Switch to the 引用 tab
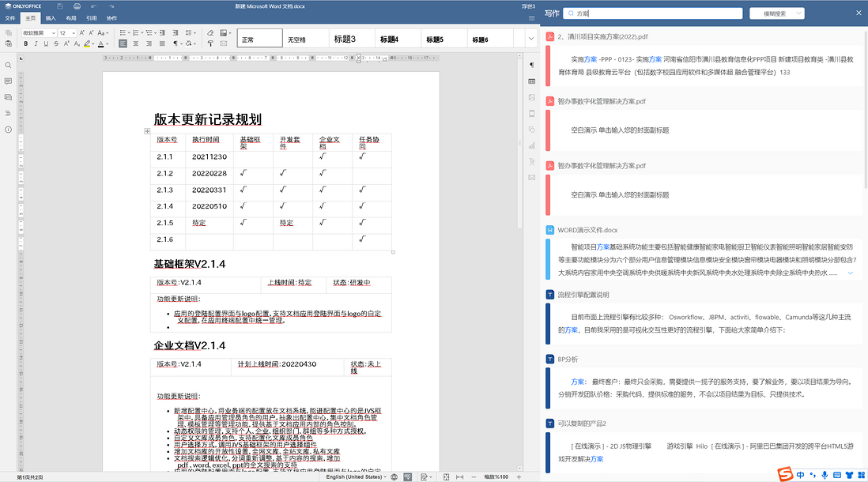The image size is (868, 482). point(92,18)
